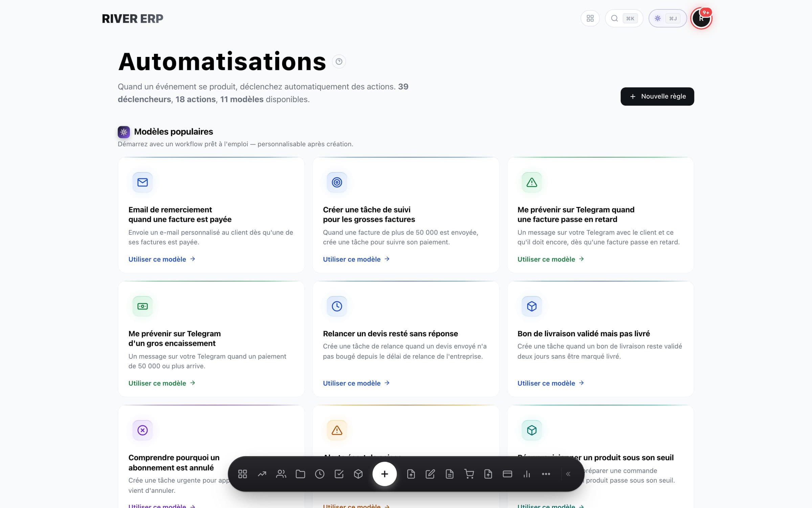
Task: Click the RIVER ERP logo
Action: [133, 19]
